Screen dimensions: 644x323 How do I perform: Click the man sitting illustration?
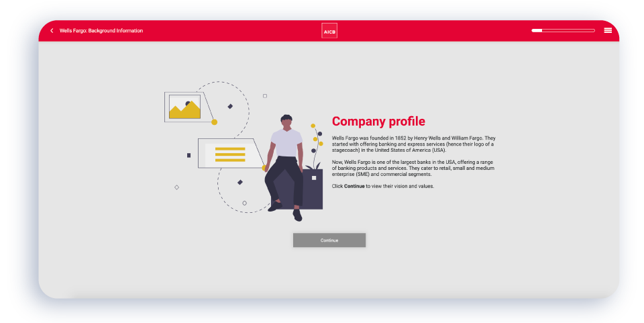[285, 168]
